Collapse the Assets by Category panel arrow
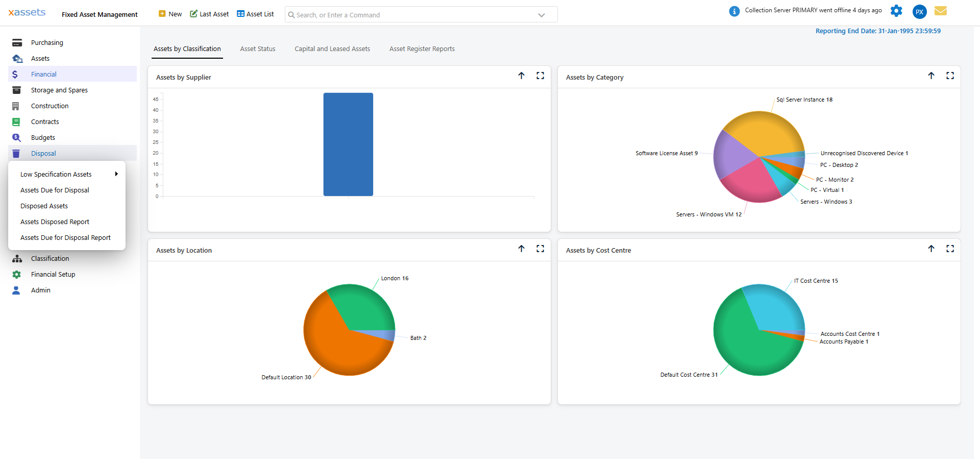Viewport: 980px width, 465px height. pyautogui.click(x=931, y=76)
